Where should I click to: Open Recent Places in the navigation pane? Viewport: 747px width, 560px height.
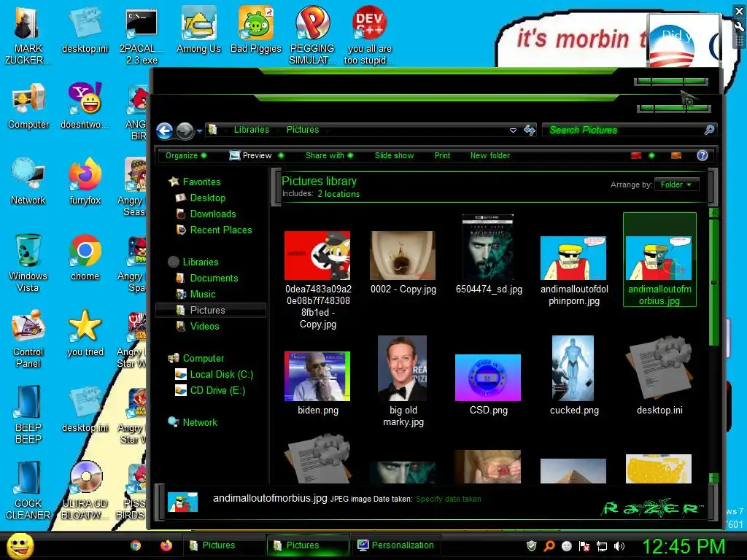[x=221, y=230]
